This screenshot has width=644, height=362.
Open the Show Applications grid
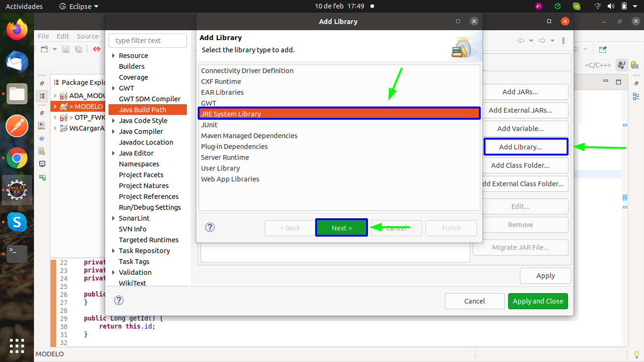click(x=17, y=346)
